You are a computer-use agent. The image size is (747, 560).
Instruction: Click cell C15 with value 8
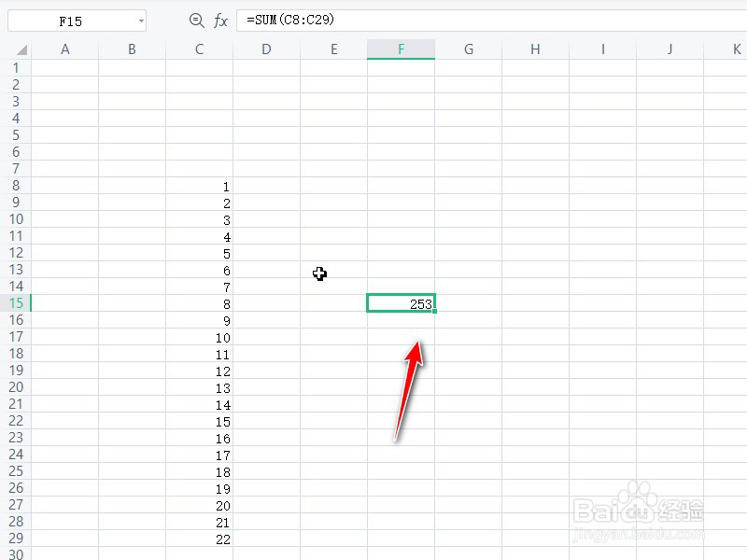pyautogui.click(x=199, y=303)
